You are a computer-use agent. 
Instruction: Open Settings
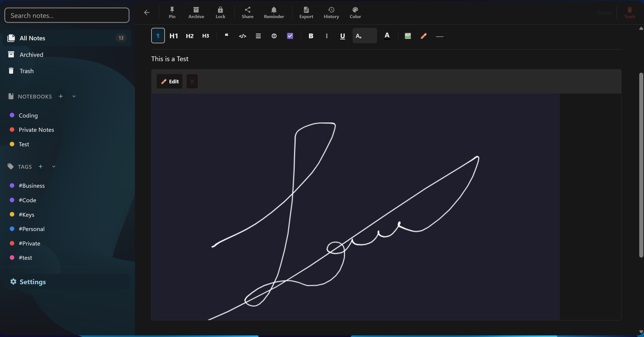(x=67, y=282)
